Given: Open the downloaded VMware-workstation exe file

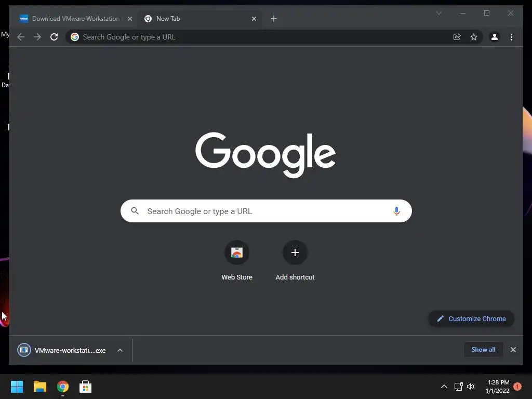Looking at the screenshot, I should pyautogui.click(x=62, y=350).
